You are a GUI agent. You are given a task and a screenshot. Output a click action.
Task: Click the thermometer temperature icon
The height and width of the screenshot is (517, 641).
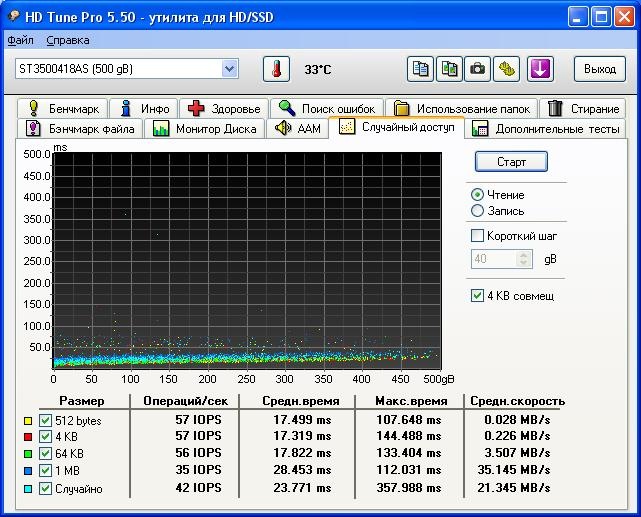(276, 69)
